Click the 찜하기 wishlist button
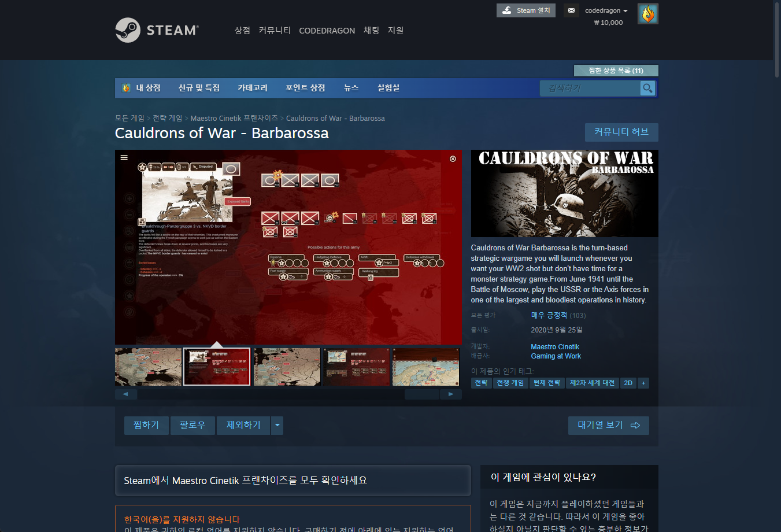781x532 pixels. click(146, 425)
